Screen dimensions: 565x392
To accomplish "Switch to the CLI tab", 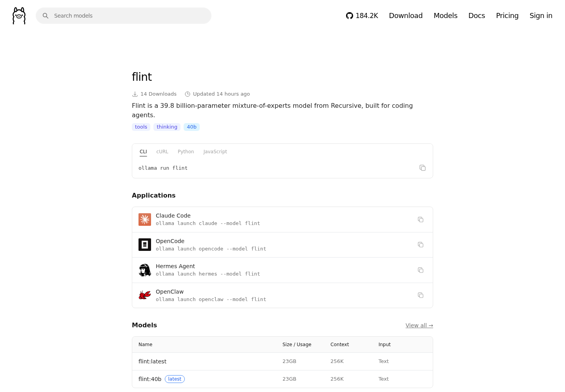I will pyautogui.click(x=143, y=152).
